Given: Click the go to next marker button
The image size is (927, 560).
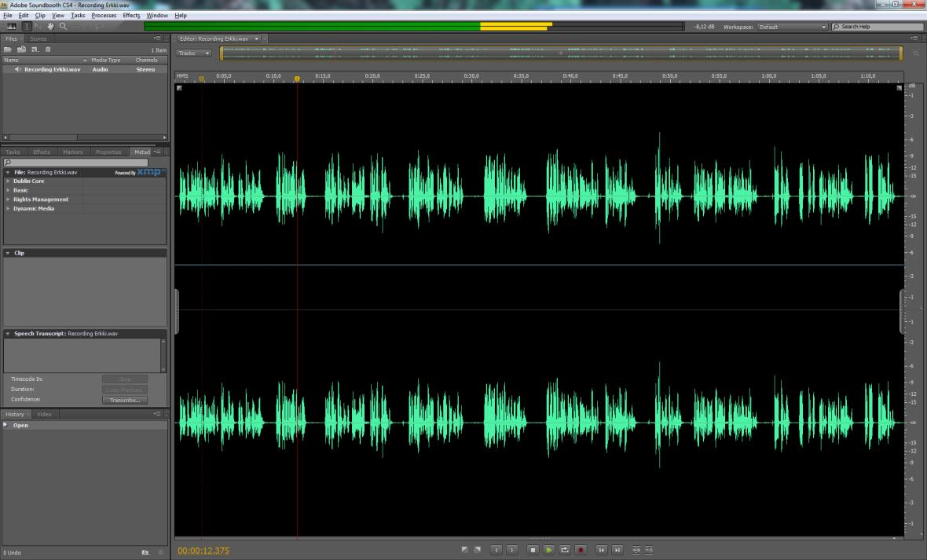Looking at the screenshot, I should (x=512, y=550).
